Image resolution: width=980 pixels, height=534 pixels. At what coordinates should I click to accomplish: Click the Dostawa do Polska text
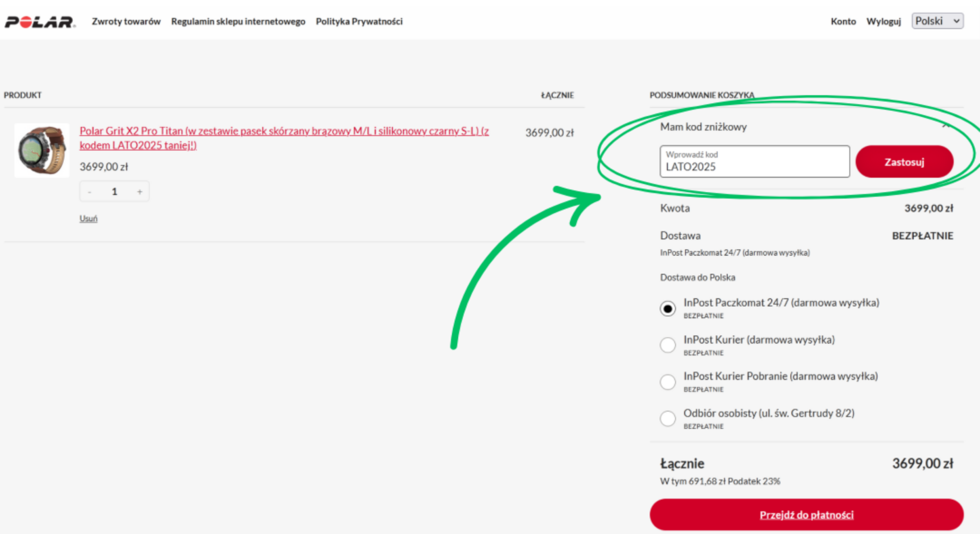click(x=698, y=277)
